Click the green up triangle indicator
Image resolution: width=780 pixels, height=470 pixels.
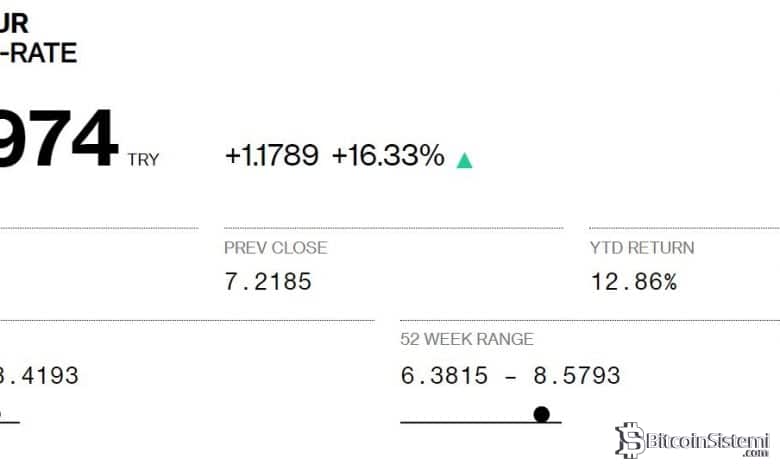click(x=464, y=160)
